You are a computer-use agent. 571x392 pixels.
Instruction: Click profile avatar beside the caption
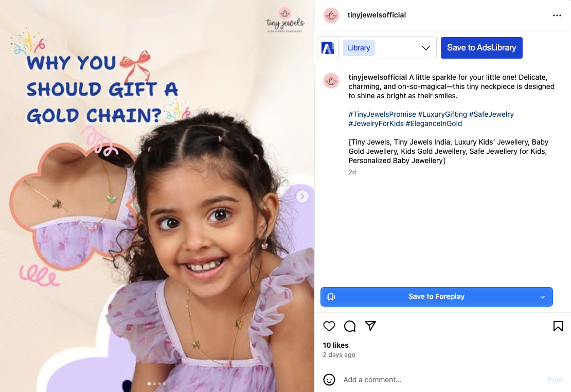click(x=331, y=81)
